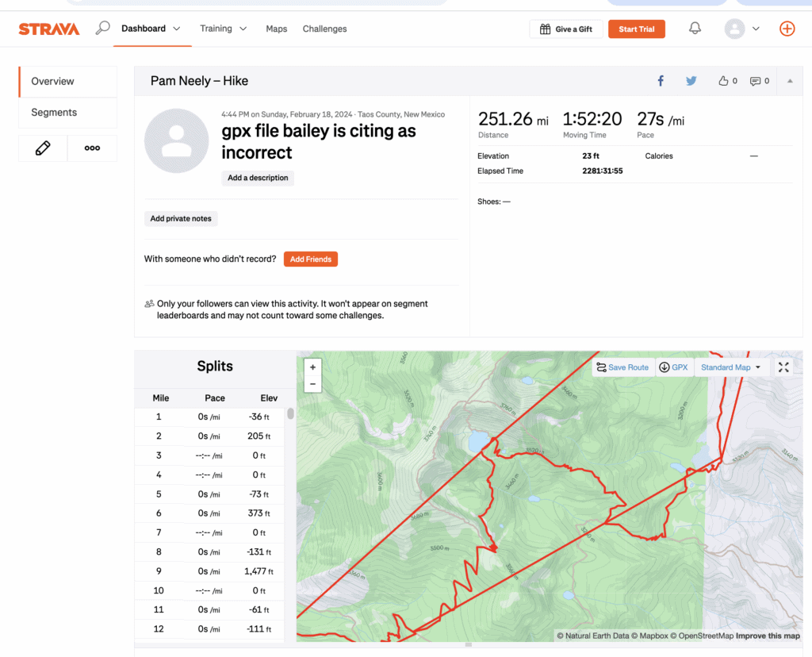
Task: Open the Standard Map style dropdown
Action: click(x=730, y=367)
